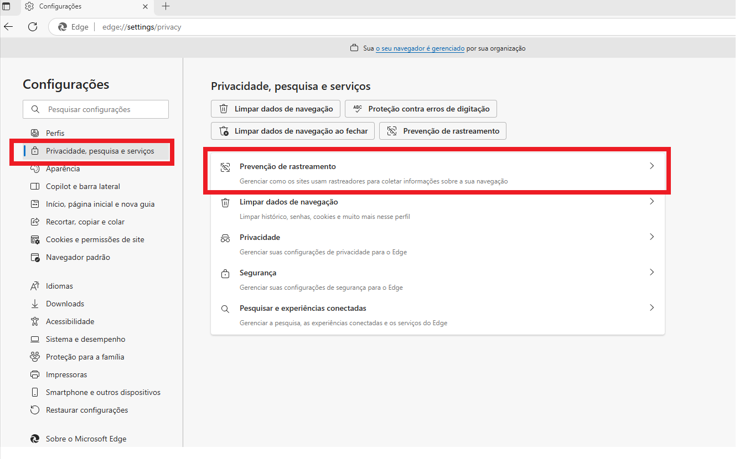Open Recortar, copiar e colar settings
The height and width of the screenshot is (459, 740).
point(85,222)
